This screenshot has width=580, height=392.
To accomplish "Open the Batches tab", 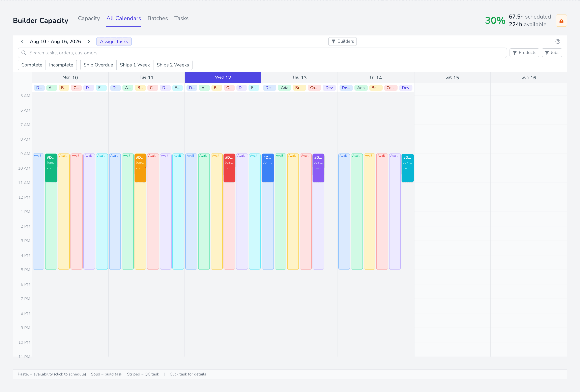I will point(157,18).
